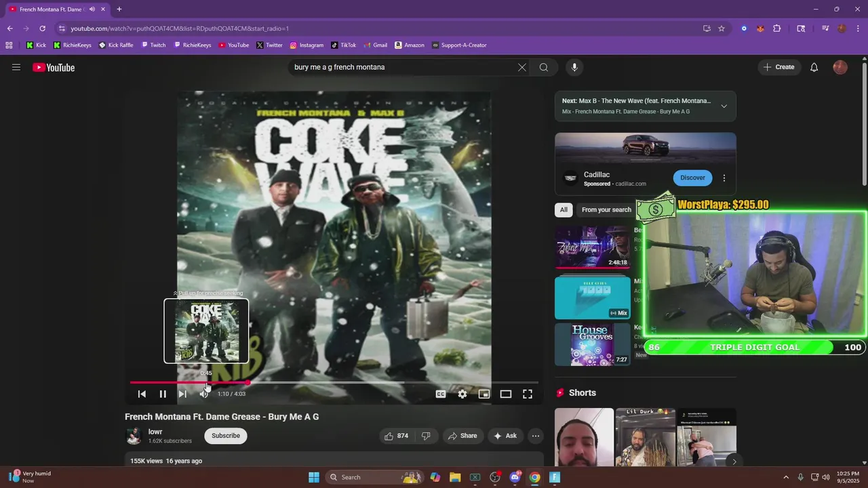The height and width of the screenshot is (488, 868).
Task: Open Discord from taskbar
Action: coord(515,477)
